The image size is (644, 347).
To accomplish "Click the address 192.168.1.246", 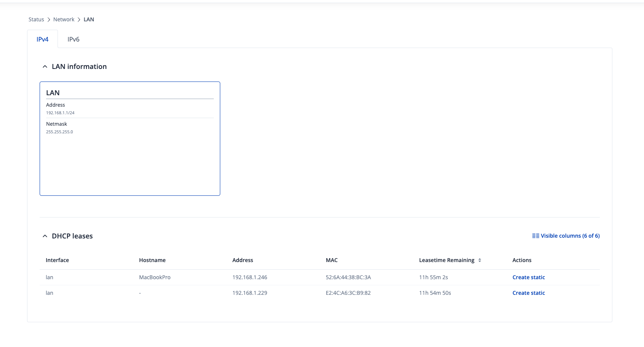I will pos(250,277).
